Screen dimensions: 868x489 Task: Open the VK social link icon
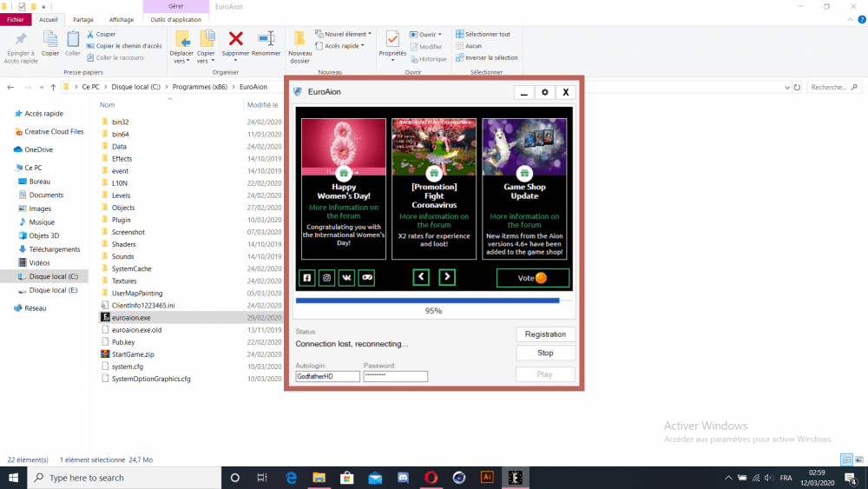[x=347, y=278]
